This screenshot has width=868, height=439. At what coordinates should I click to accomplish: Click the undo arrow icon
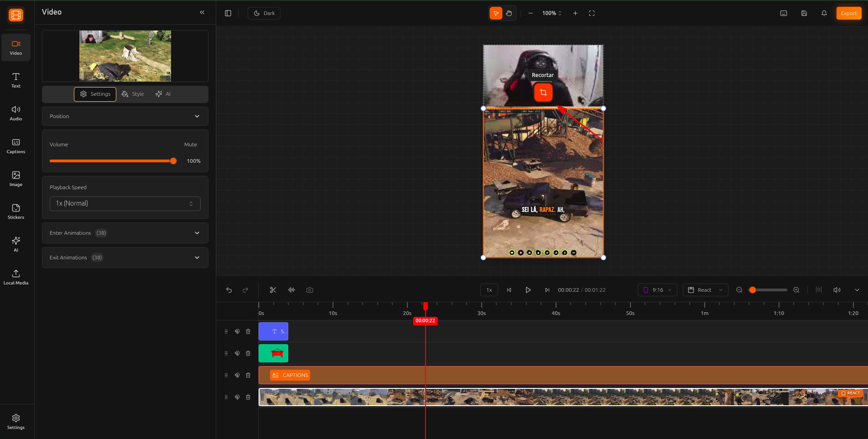[x=229, y=290]
